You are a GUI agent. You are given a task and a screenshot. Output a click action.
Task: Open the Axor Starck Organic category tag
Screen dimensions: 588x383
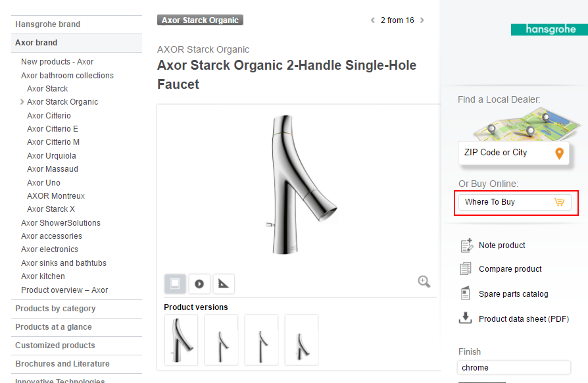pyautogui.click(x=200, y=20)
